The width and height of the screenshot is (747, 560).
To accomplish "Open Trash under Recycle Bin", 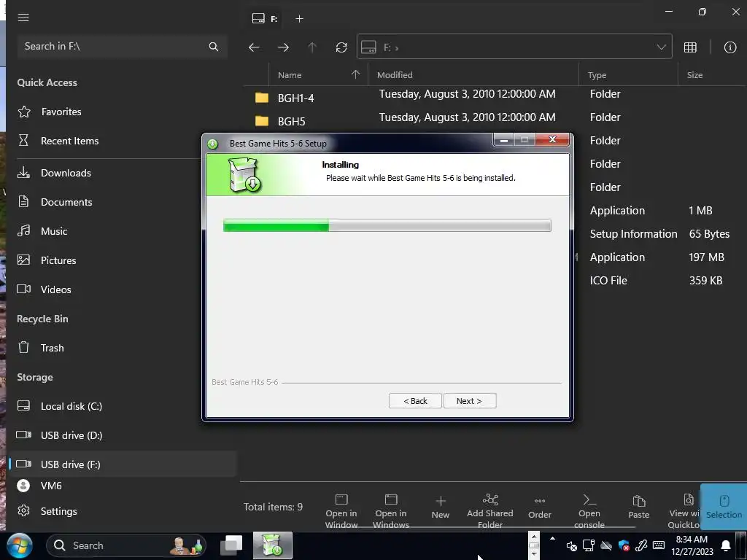I will tap(52, 348).
